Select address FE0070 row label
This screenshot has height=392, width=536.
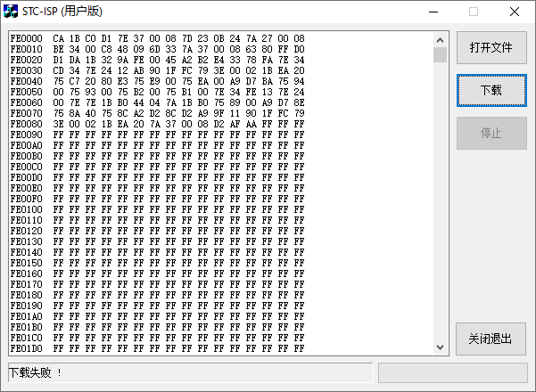(27, 113)
